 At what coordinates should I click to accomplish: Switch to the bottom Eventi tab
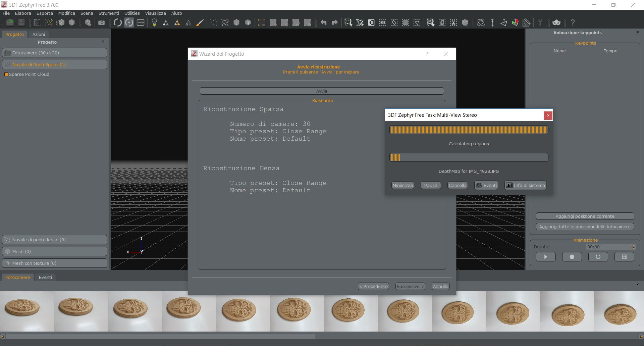[x=45, y=277]
